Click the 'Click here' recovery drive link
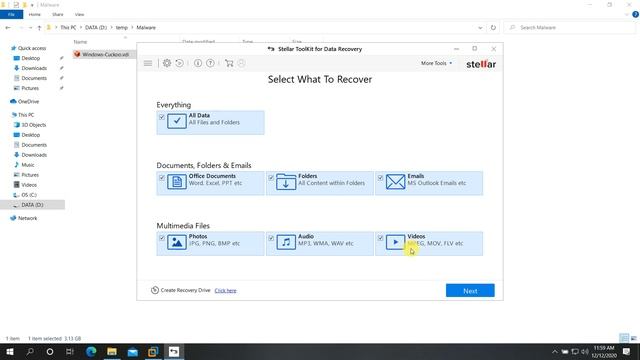 225,291
